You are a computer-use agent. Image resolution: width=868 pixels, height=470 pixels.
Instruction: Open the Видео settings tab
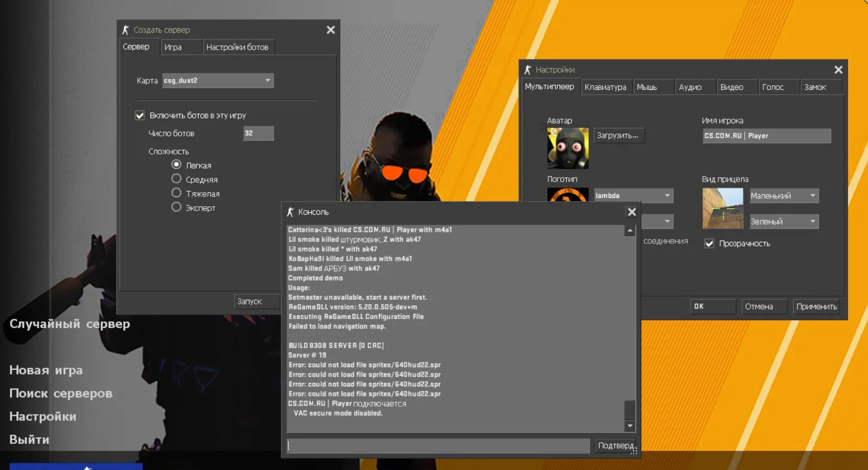(x=731, y=87)
